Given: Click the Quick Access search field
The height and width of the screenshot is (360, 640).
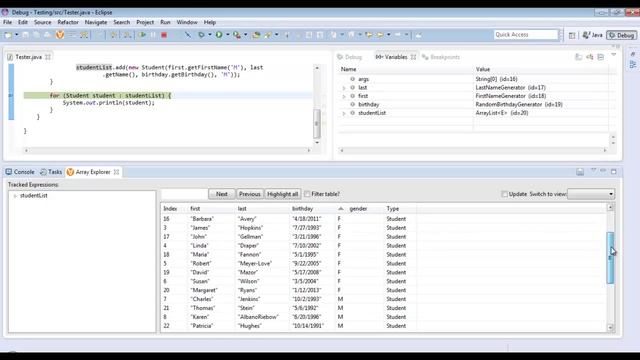Looking at the screenshot, I should 526,35.
